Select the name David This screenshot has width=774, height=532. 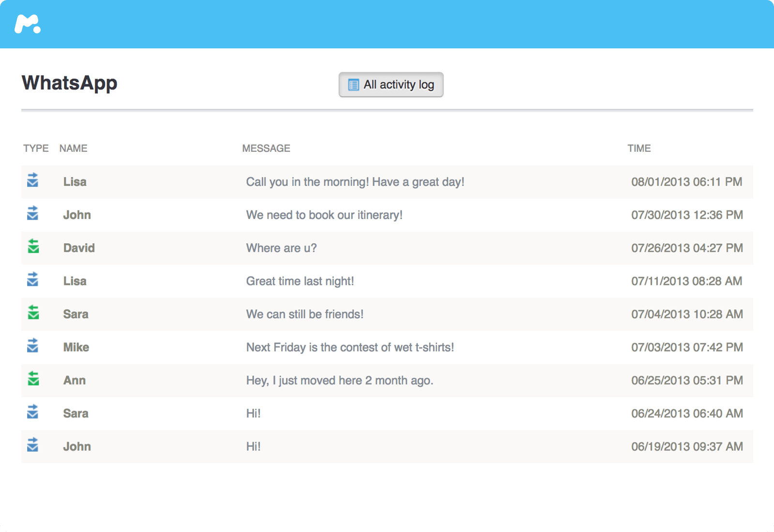pos(79,248)
